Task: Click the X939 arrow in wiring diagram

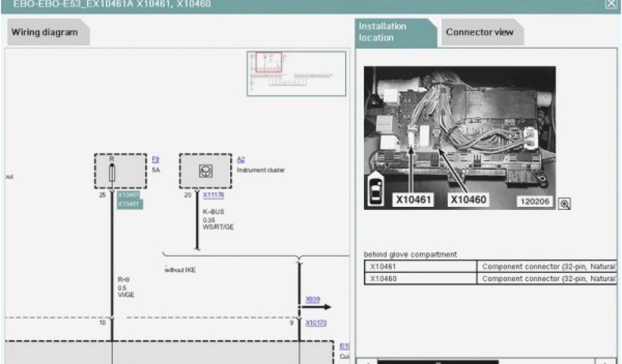Action: coord(317,308)
